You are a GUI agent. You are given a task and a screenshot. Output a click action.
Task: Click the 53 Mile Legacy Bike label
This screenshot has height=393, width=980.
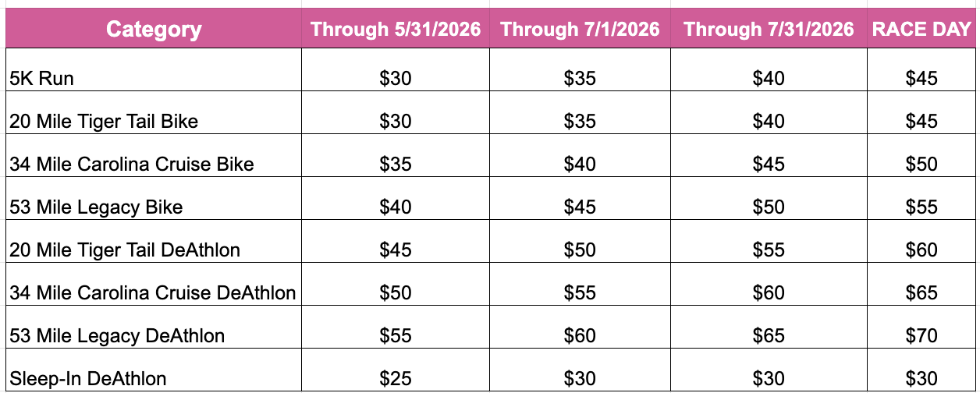[96, 207]
